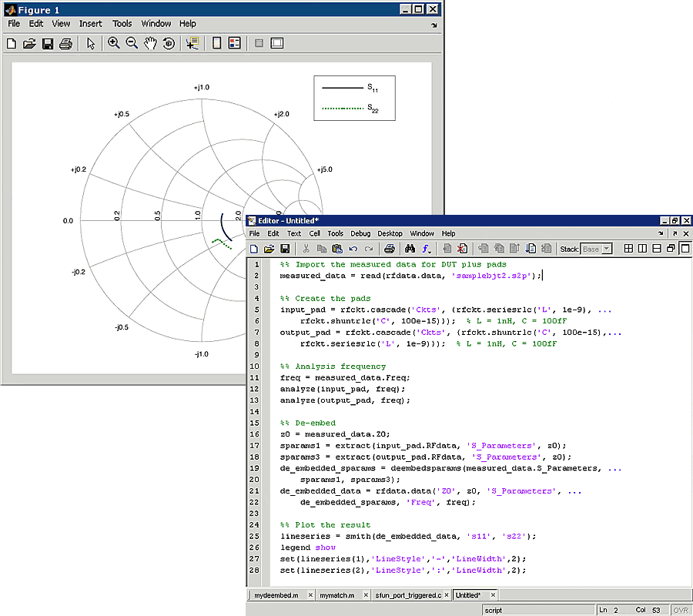The height and width of the screenshot is (616, 693).
Task: Click Step Out debug icon in Editor
Action: tap(514, 249)
